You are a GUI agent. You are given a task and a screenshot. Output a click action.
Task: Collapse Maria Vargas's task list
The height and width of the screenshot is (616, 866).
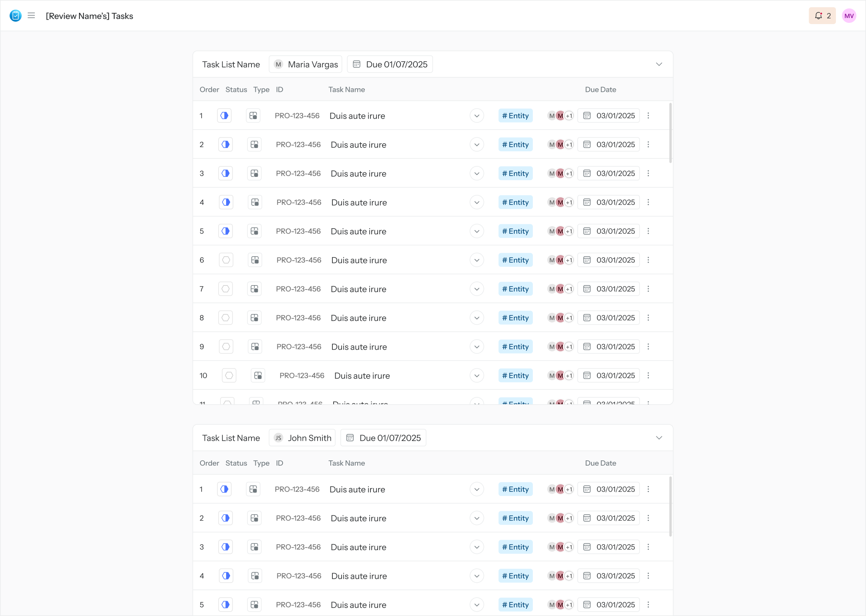pyautogui.click(x=659, y=64)
